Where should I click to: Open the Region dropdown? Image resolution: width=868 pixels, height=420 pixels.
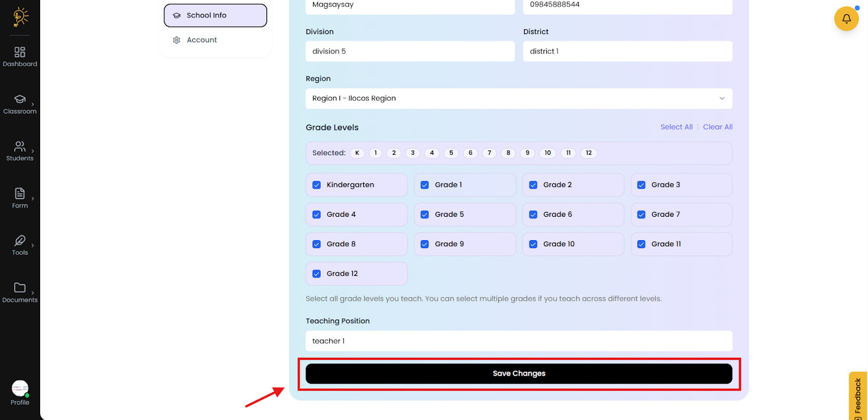[519, 99]
